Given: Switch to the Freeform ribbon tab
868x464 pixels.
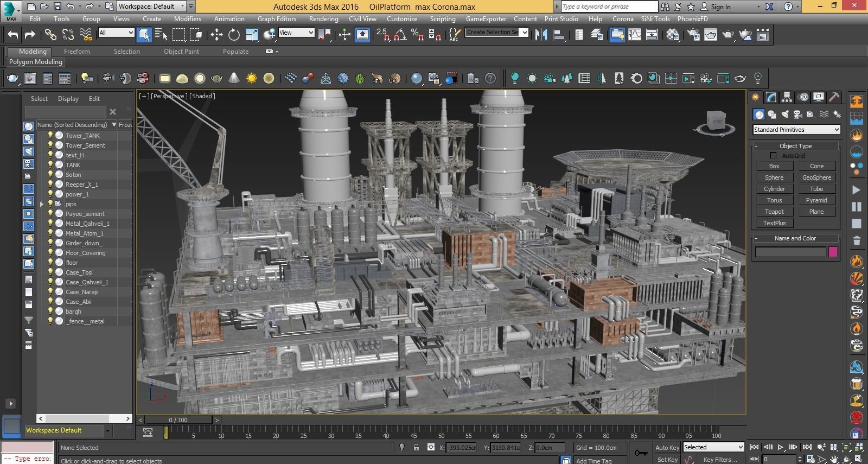Looking at the screenshot, I should click(x=77, y=52).
